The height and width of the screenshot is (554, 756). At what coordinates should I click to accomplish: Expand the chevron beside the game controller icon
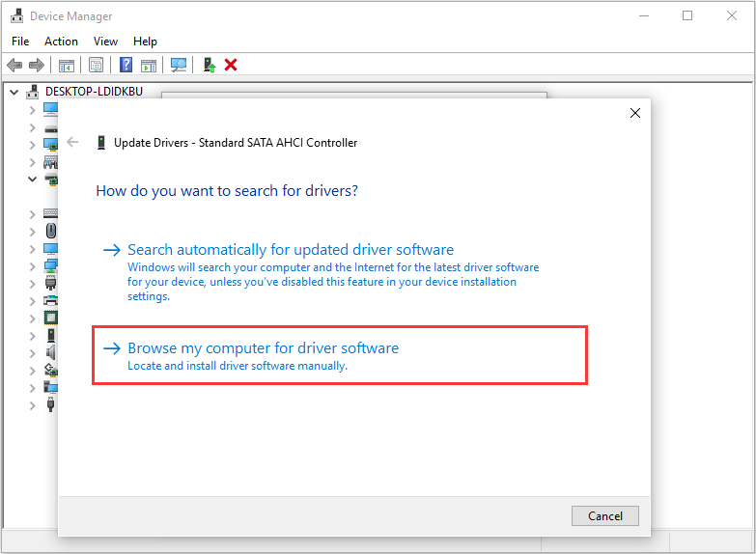click(x=32, y=162)
